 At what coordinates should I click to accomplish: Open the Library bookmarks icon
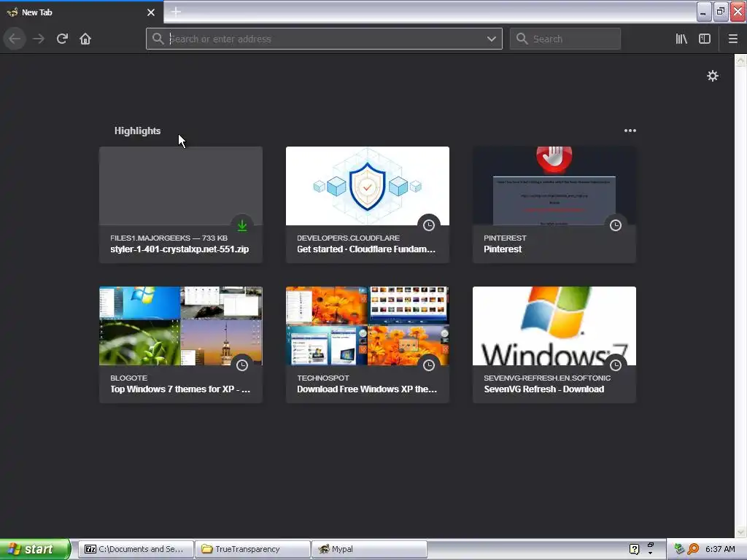point(681,39)
